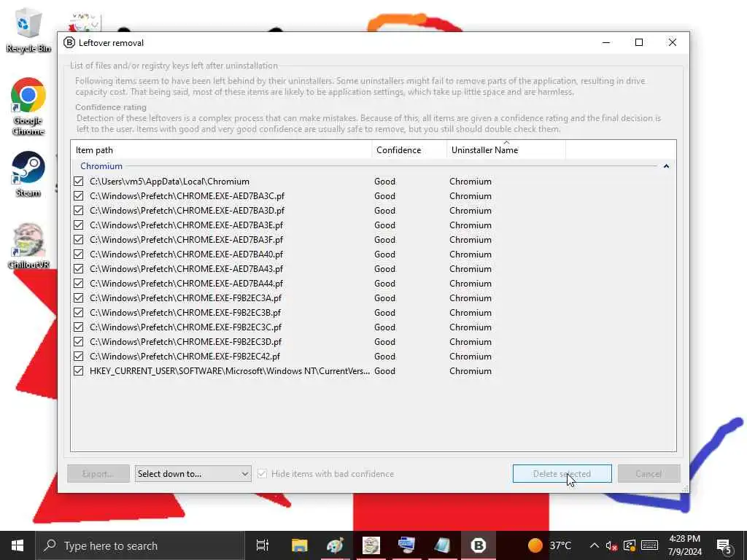Open Task View from the taskbar

pos(263,545)
